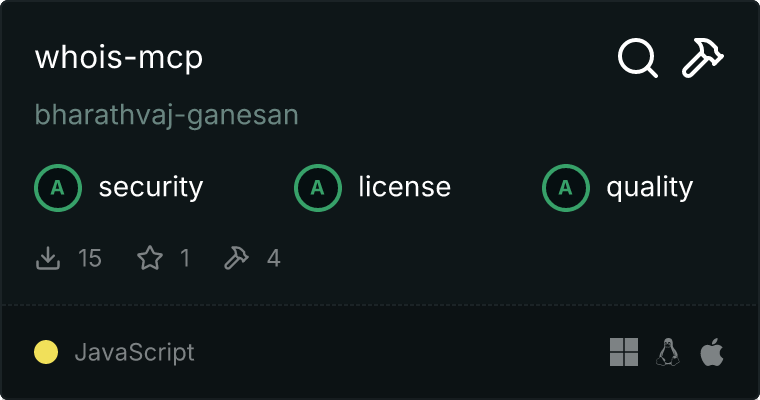Click the Windows platform icon
760x400 pixels.
pos(624,352)
